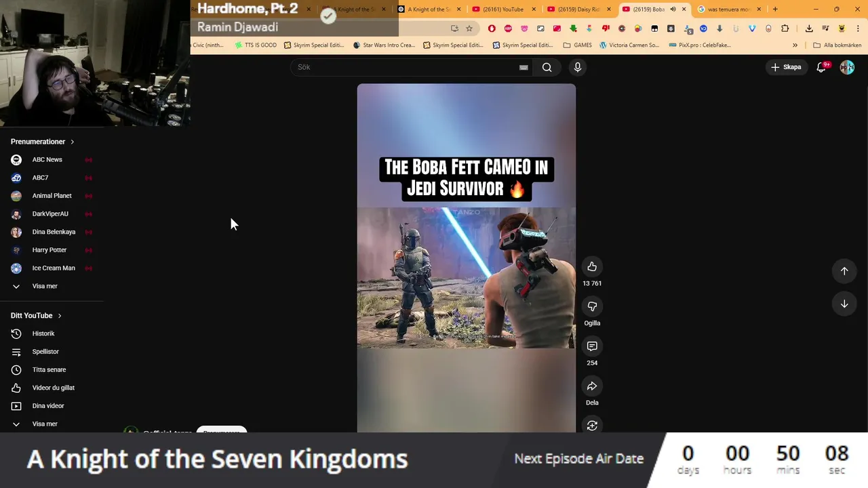Open the browser extensions puzzle icon
This screenshot has width=868, height=488.
click(785, 28)
